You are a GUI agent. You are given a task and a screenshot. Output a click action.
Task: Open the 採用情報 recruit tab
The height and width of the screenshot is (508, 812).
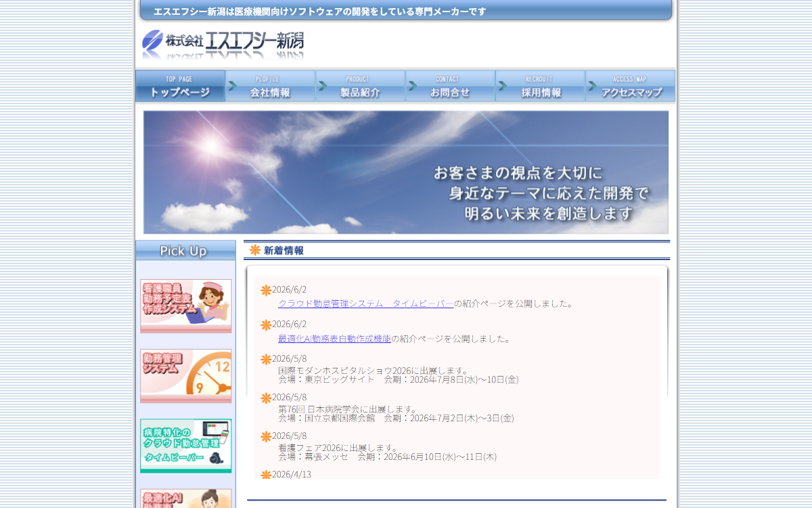[540, 86]
